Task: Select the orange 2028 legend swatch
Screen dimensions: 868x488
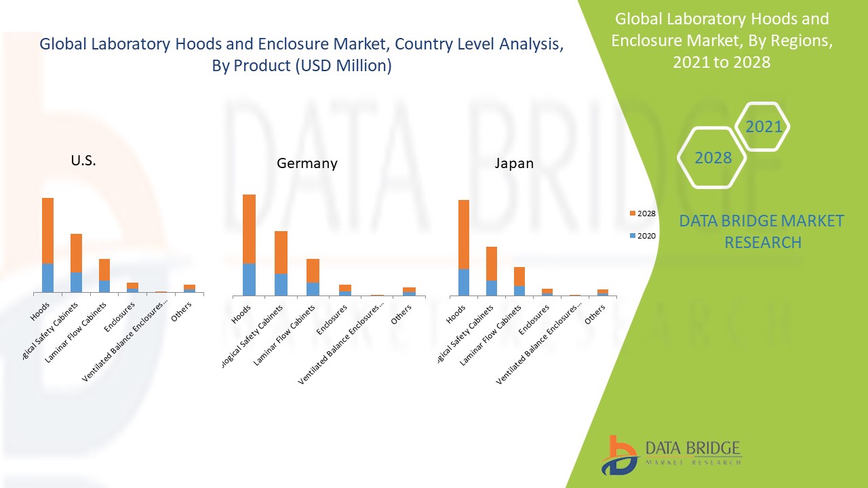Action: pyautogui.click(x=633, y=213)
